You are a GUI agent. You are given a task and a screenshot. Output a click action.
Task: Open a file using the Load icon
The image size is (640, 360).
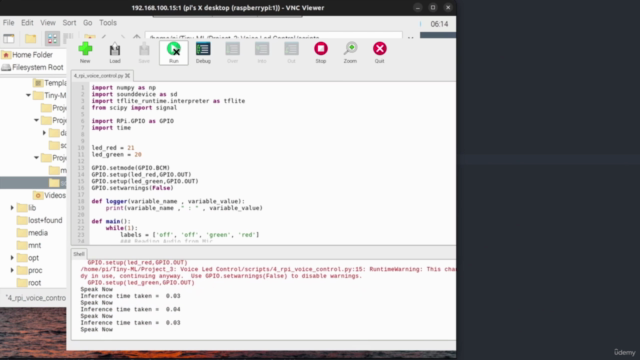coord(115,53)
